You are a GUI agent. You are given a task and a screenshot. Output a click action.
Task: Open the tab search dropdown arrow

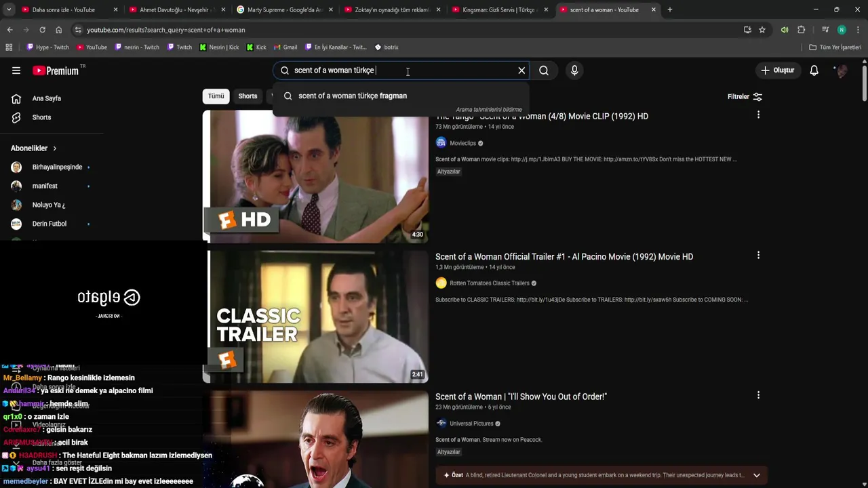[8, 9]
